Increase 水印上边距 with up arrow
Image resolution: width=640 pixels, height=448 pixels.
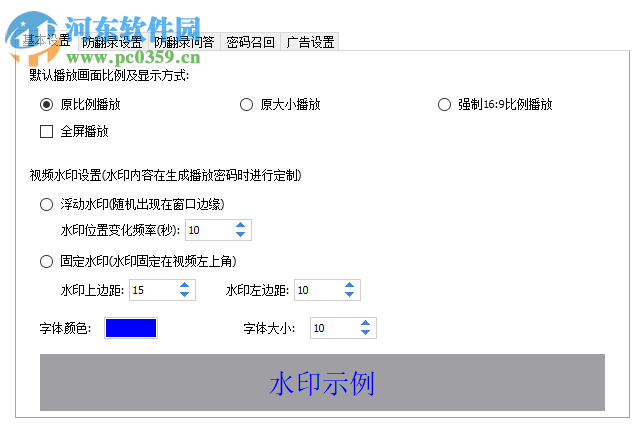click(184, 285)
